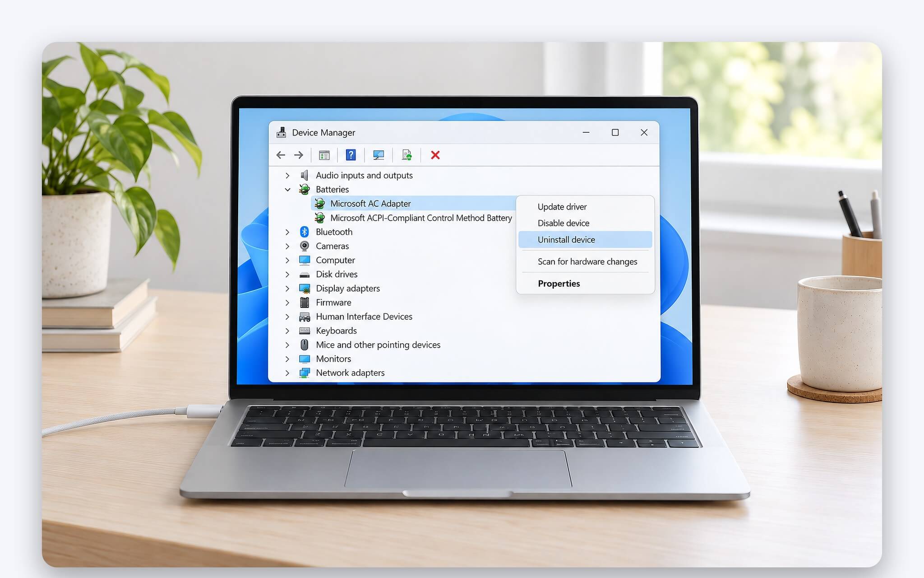Expand the Cameras category chevron

coord(287,246)
